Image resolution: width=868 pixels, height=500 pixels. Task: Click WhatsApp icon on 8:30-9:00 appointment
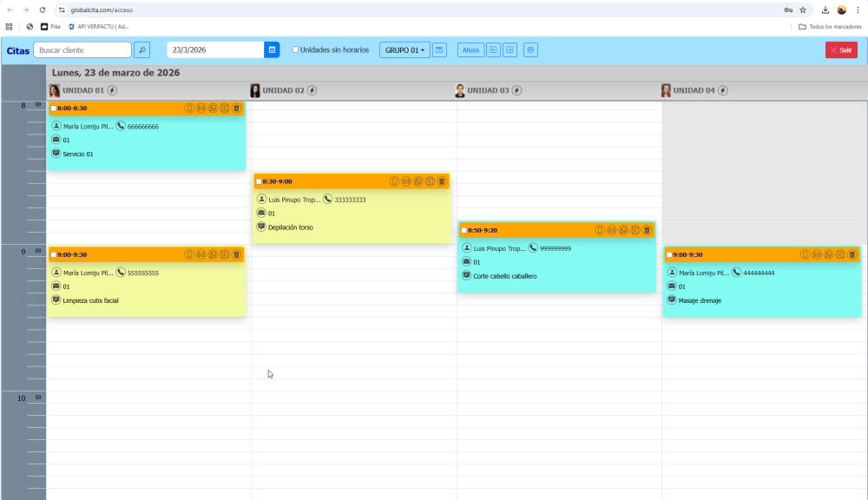coord(418,181)
